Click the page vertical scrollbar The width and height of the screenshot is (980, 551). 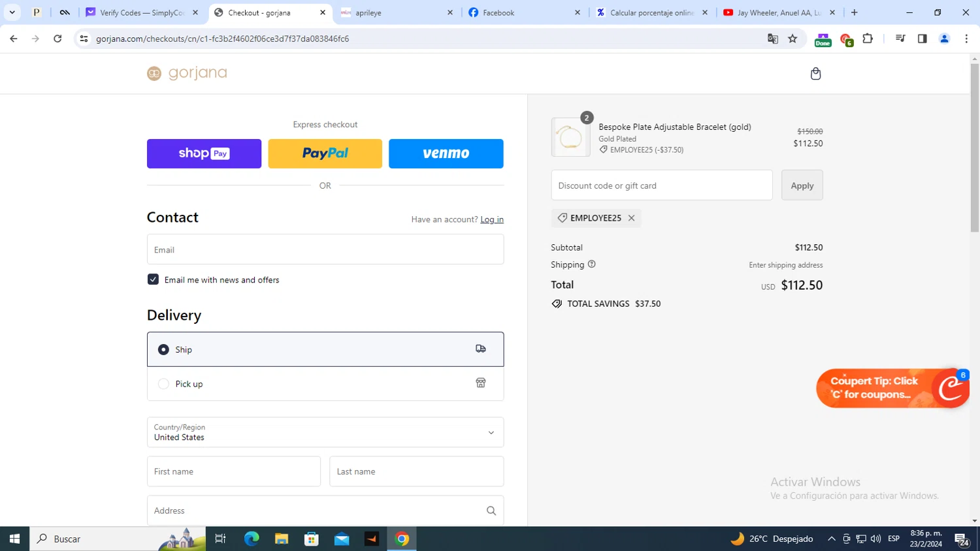(x=975, y=148)
